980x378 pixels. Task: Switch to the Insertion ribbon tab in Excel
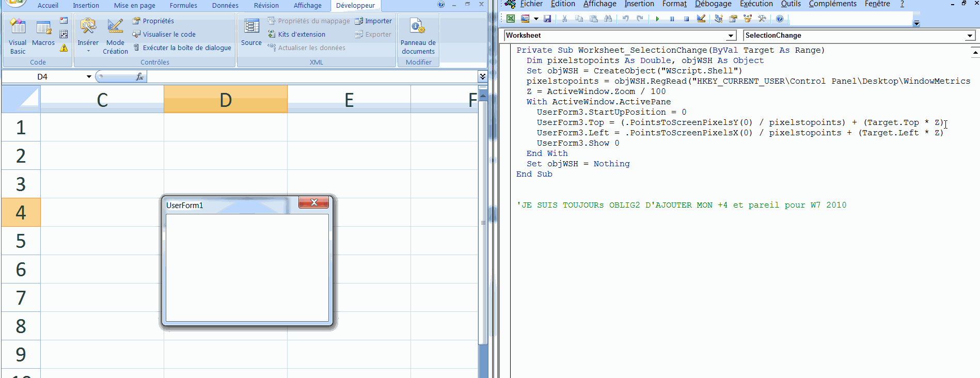86,5
